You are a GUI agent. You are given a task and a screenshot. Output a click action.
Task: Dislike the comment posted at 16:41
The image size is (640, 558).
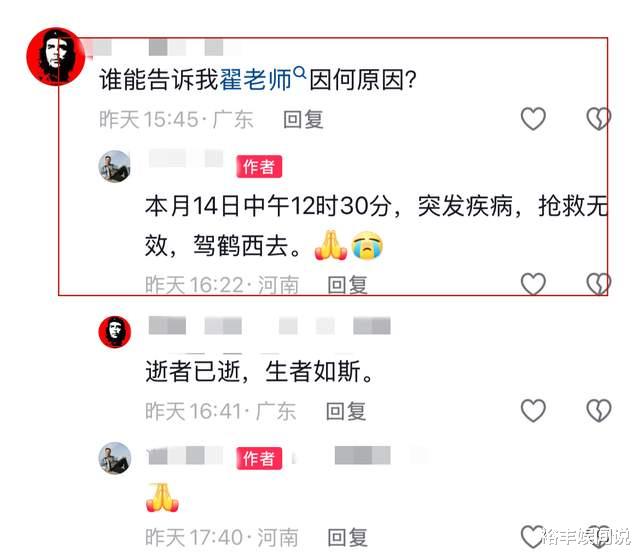pos(598,410)
